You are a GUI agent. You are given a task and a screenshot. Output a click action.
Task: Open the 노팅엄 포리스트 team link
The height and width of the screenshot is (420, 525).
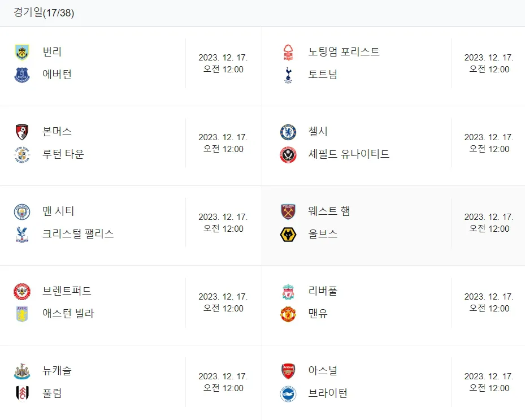click(x=344, y=52)
